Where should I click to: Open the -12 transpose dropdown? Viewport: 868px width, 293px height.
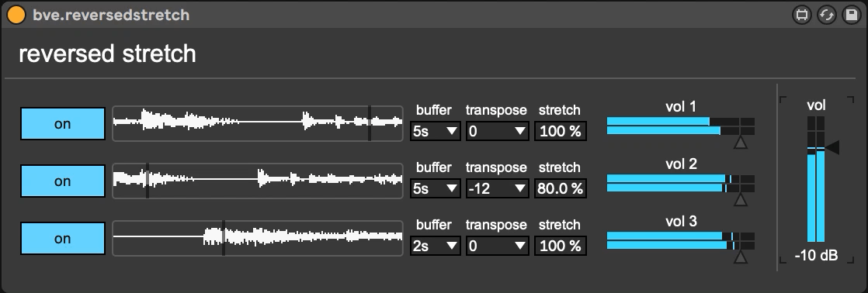click(x=497, y=188)
